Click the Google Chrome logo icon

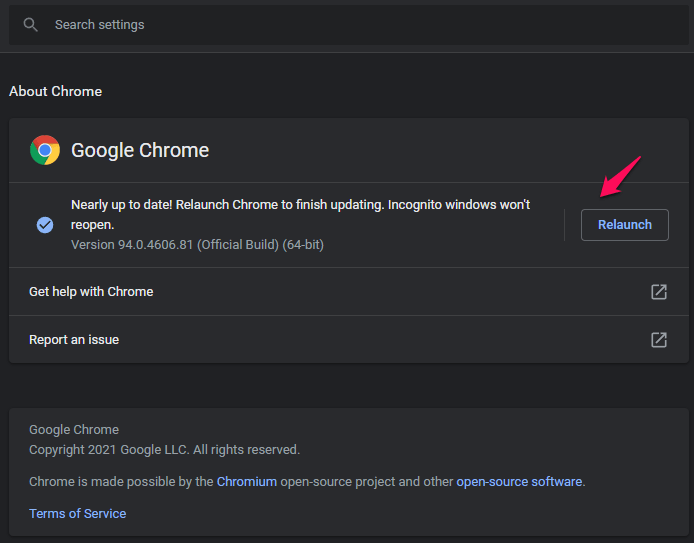[45, 150]
